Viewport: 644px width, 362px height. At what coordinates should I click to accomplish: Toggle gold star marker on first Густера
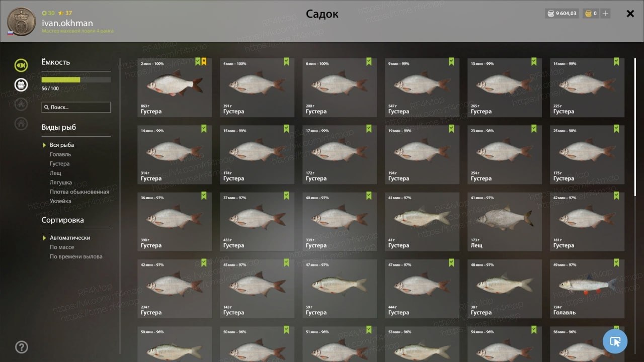pos(204,62)
